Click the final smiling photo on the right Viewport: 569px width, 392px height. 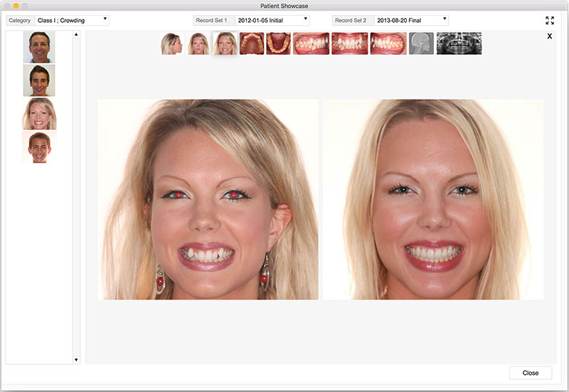tap(433, 200)
